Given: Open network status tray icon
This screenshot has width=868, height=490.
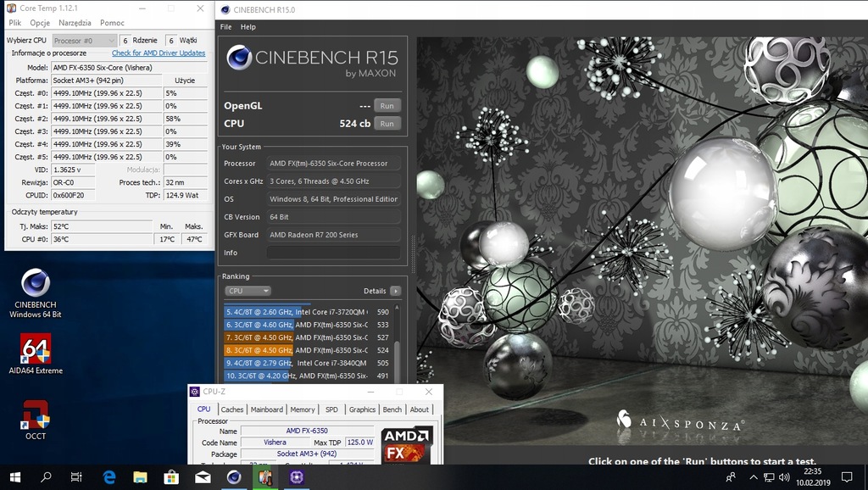Looking at the screenshot, I should tap(769, 477).
